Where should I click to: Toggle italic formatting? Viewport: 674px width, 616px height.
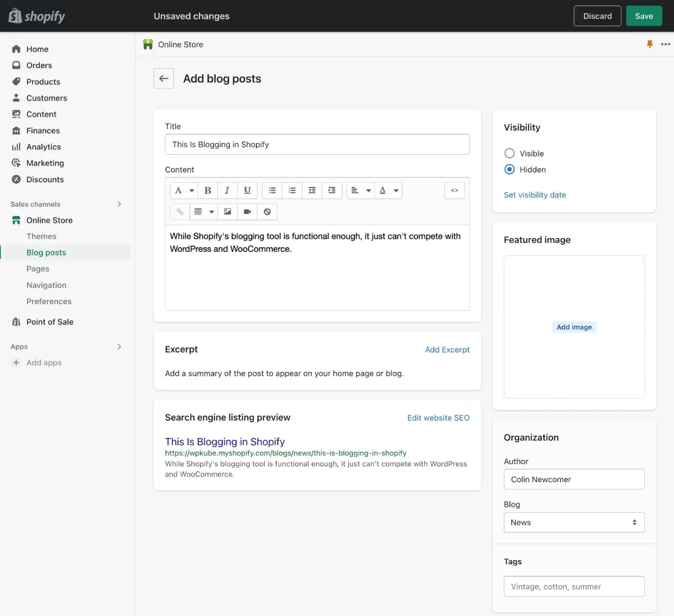coord(227,190)
